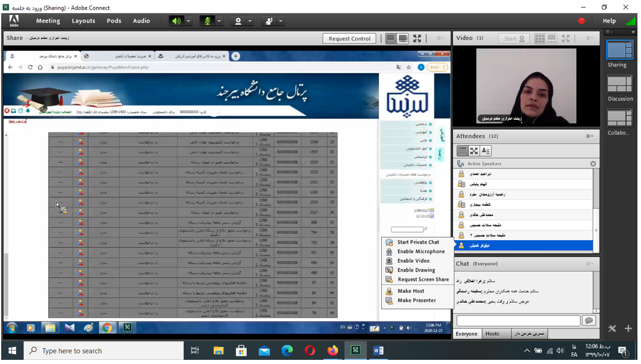
Task: Choose Enable Video from the context menu
Action: [x=418, y=261]
